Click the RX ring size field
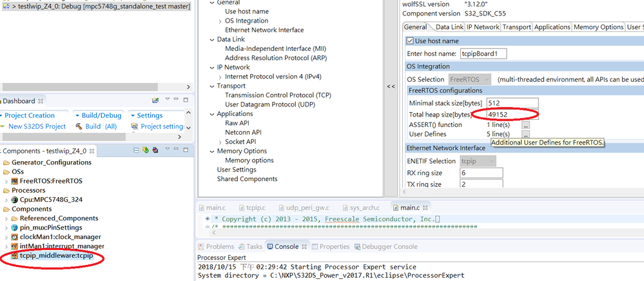This screenshot has height=281, width=644. point(481,173)
